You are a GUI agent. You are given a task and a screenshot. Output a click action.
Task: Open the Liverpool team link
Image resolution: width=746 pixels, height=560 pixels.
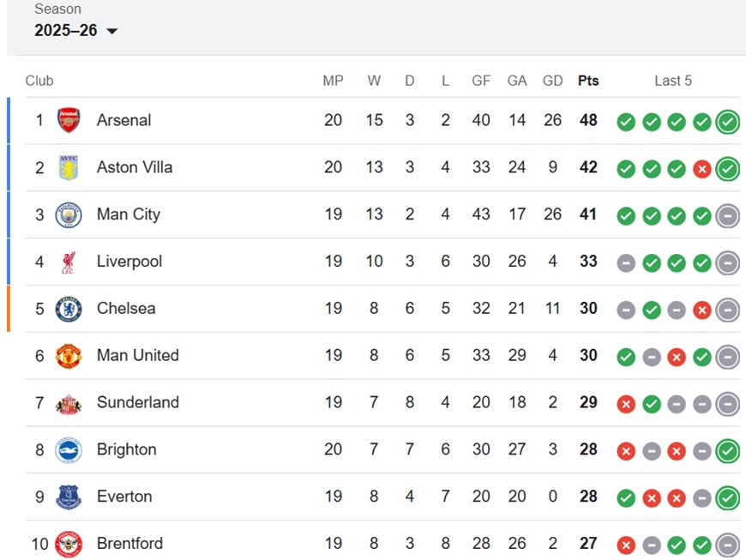pos(129,262)
